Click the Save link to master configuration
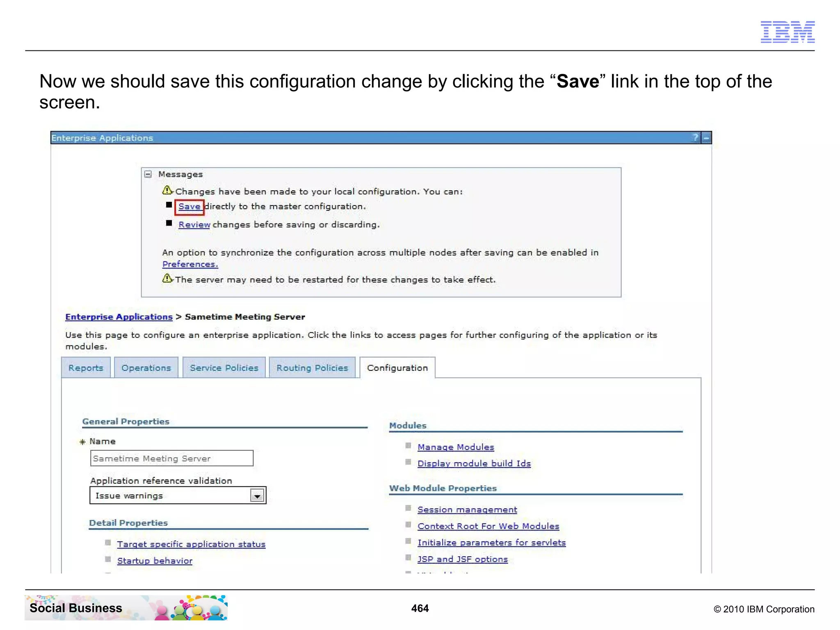This screenshot has height=630, width=840. click(189, 207)
